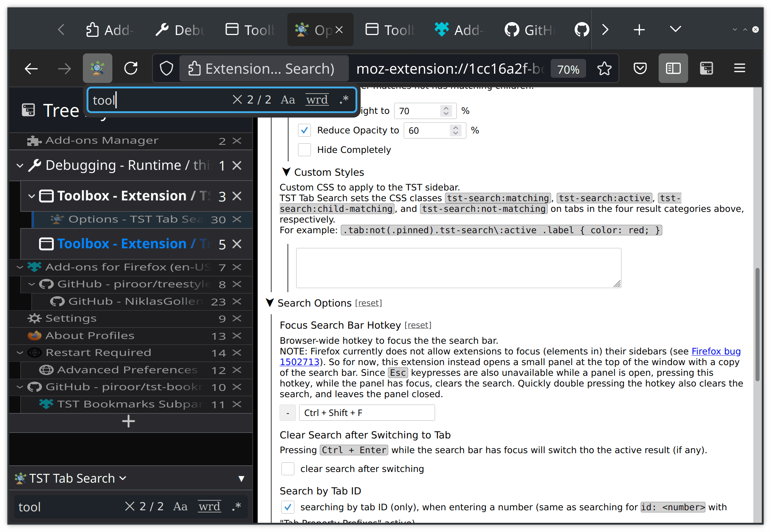
Task: Select the Settings tab in the sidebar
Action: click(71, 318)
